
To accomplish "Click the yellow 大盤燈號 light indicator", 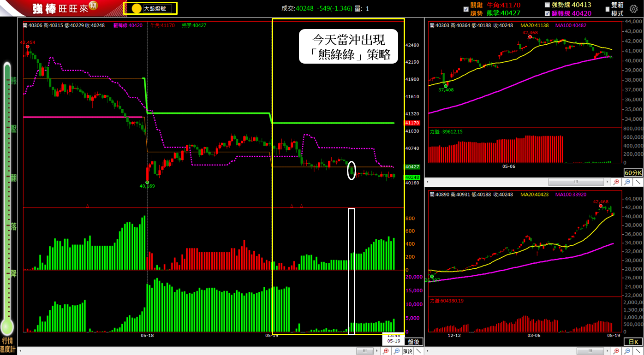I will click(x=137, y=8).
